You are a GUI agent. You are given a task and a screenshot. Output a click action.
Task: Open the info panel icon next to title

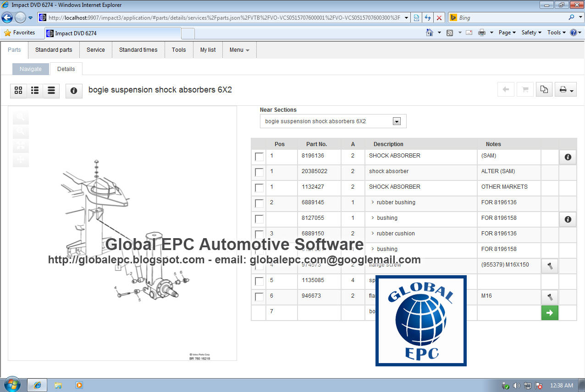click(x=73, y=91)
